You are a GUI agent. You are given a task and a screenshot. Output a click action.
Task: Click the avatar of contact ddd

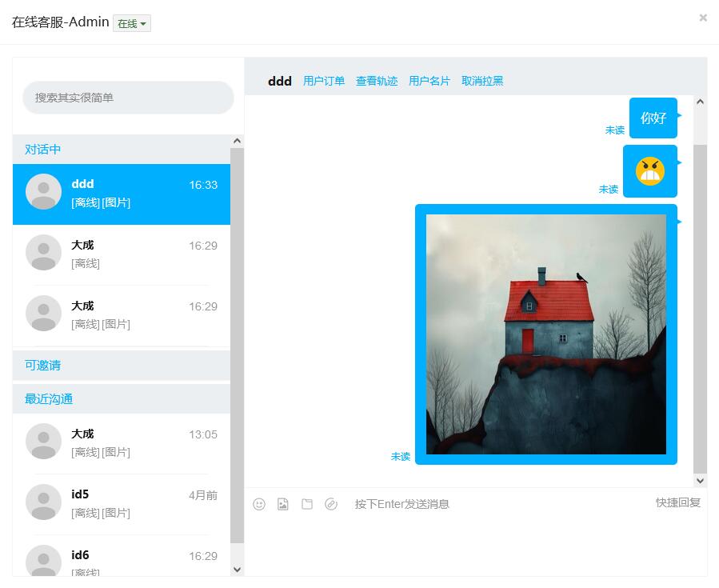coord(43,192)
